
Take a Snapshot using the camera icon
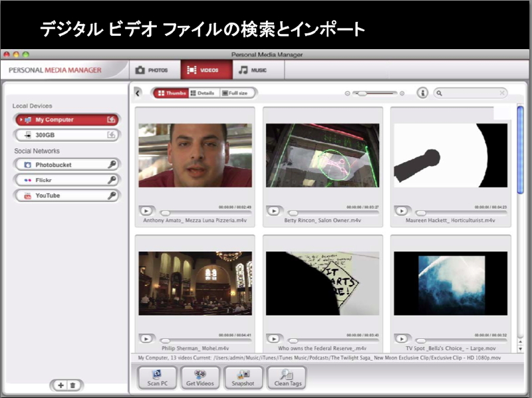tap(243, 377)
